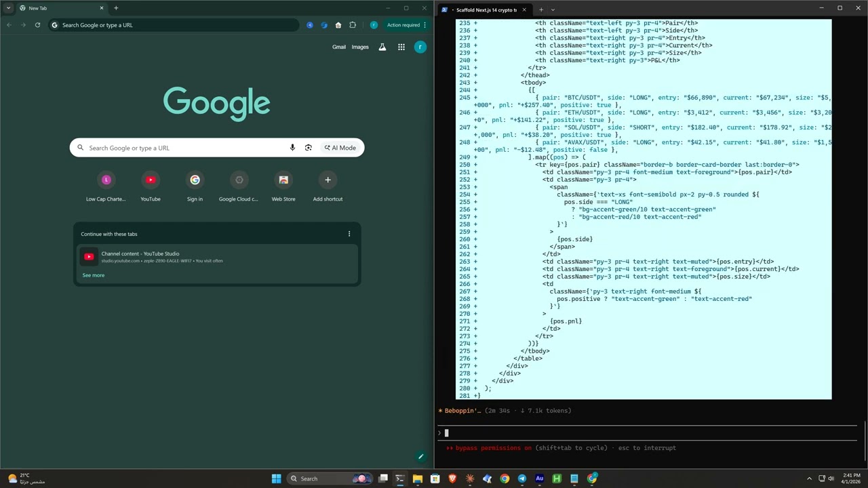Viewport: 868px width, 488px height.
Task: Open the Windows Start menu
Action: click(x=276, y=479)
